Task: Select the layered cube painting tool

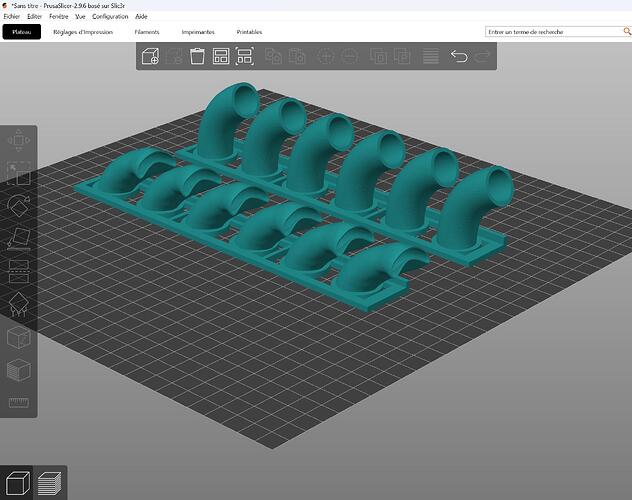Action: tap(19, 370)
